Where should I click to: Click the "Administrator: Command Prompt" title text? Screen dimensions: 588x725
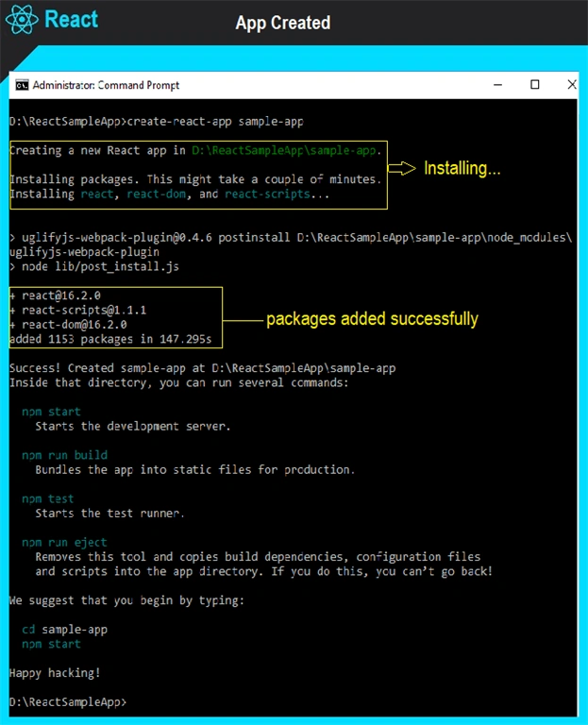[106, 86]
